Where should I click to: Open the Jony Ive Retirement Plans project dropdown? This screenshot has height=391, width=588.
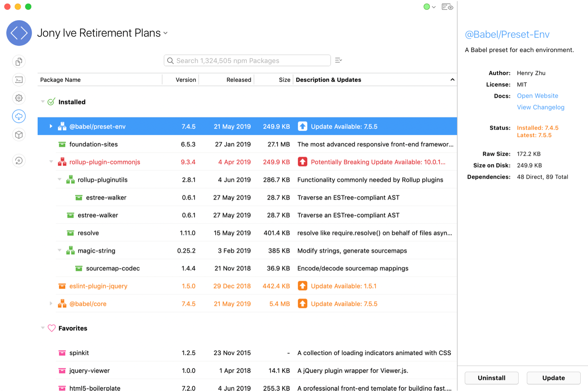point(165,33)
